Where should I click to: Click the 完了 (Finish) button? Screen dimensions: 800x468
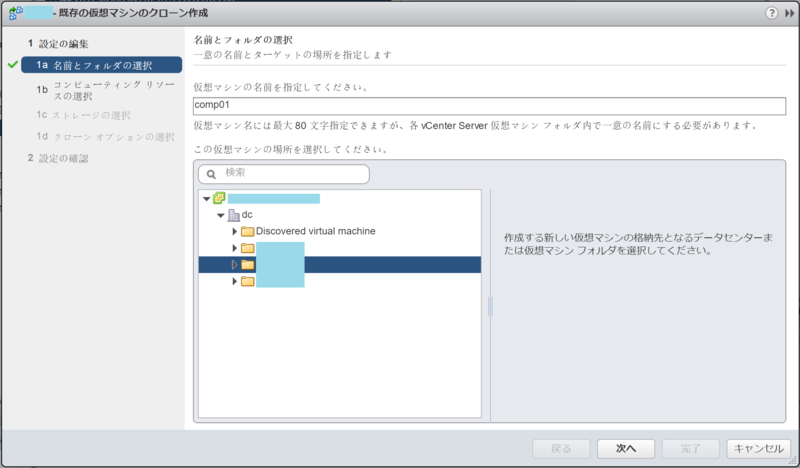691,449
